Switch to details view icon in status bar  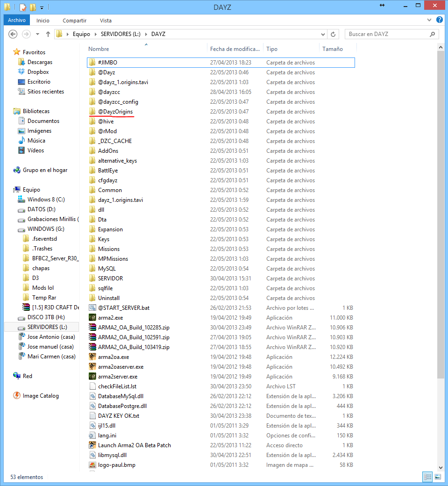(x=428, y=477)
